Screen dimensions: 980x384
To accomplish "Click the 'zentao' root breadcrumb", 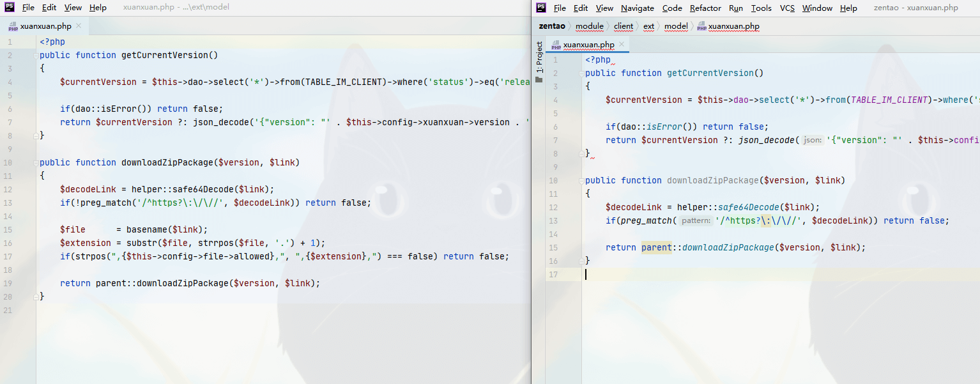I will pyautogui.click(x=552, y=26).
